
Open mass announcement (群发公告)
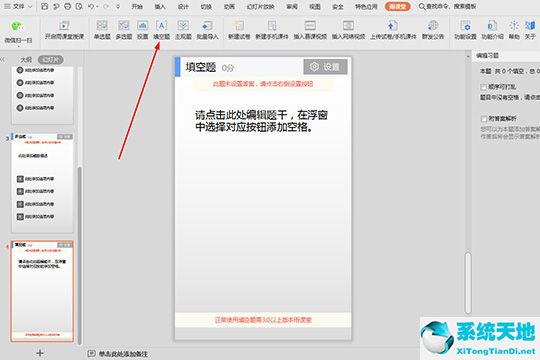pyautogui.click(x=433, y=30)
